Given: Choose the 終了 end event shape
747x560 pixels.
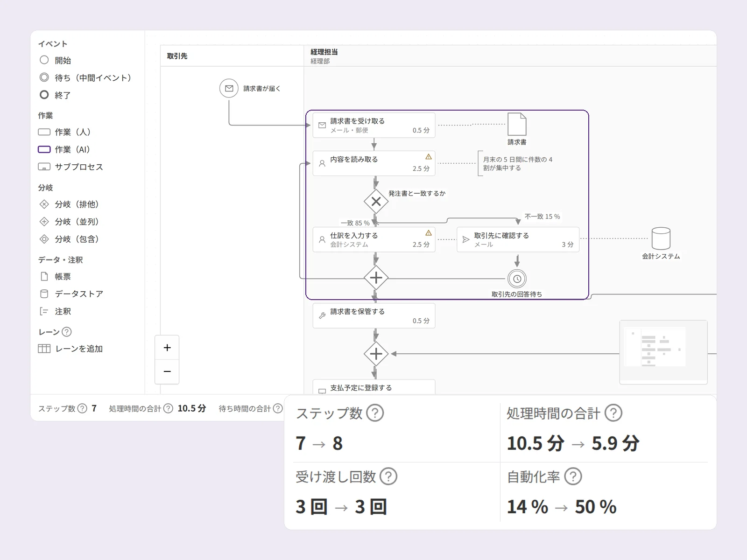Looking at the screenshot, I should tap(55, 95).
